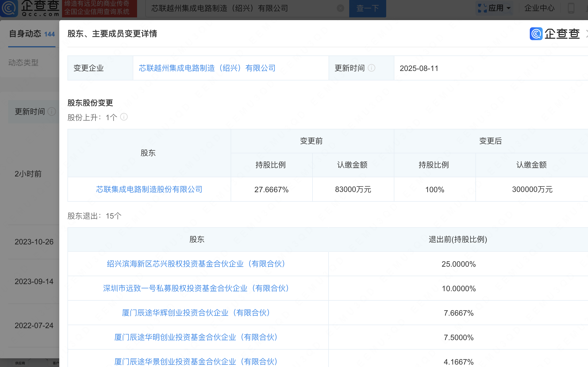Click the mobile phone icon in header

coord(571,8)
